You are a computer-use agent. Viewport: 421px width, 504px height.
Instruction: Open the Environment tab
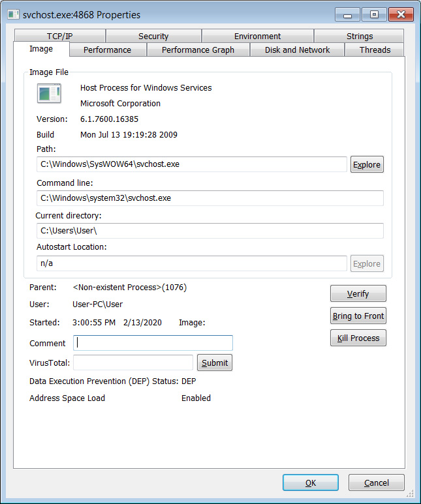point(257,36)
